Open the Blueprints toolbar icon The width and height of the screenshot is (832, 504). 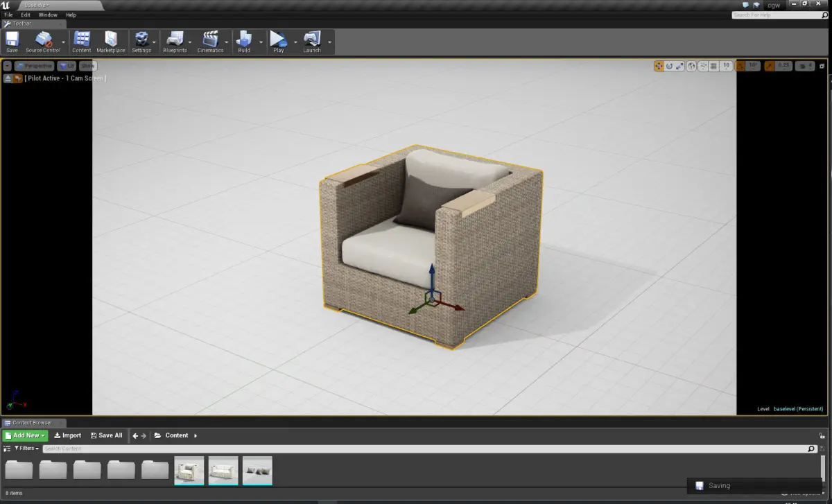175,41
